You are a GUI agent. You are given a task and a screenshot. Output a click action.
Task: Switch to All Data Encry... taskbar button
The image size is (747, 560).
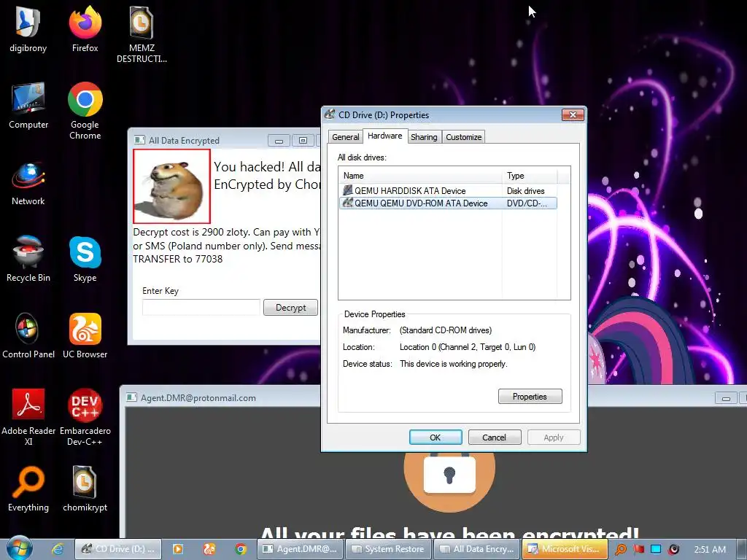pos(477,549)
